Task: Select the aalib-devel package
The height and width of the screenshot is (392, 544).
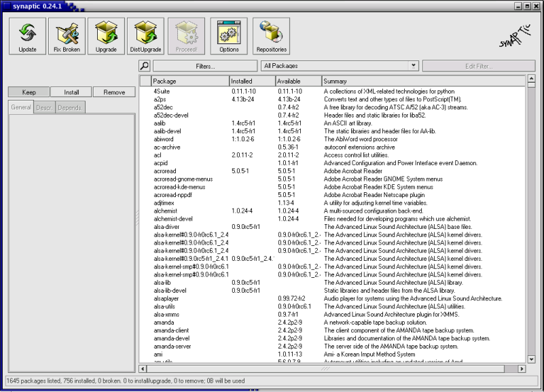Action: click(x=332, y=131)
